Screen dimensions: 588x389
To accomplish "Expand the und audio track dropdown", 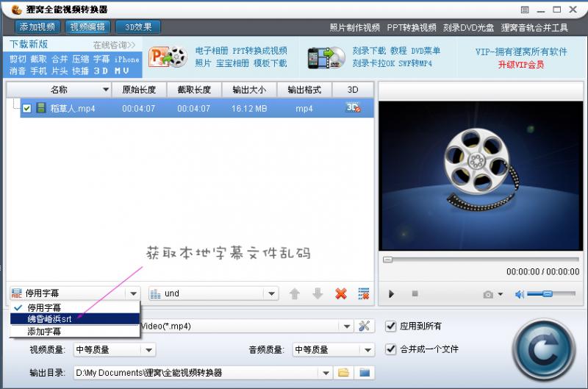I will click(271, 293).
